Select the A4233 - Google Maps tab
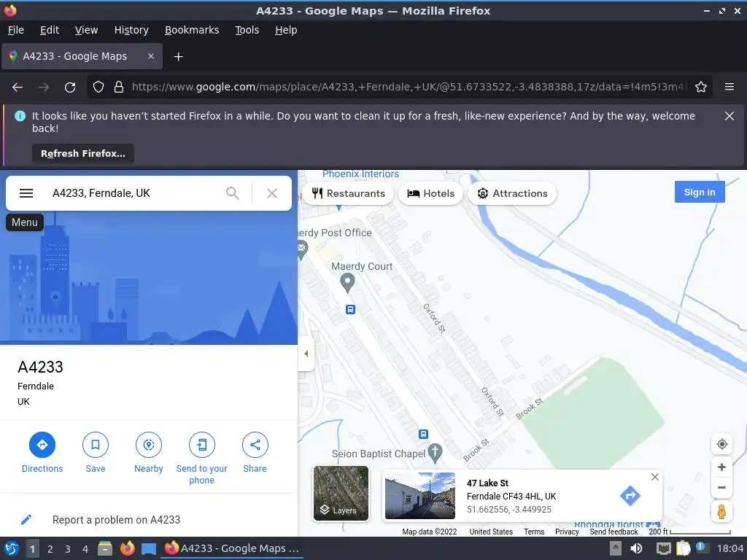 tap(82, 56)
